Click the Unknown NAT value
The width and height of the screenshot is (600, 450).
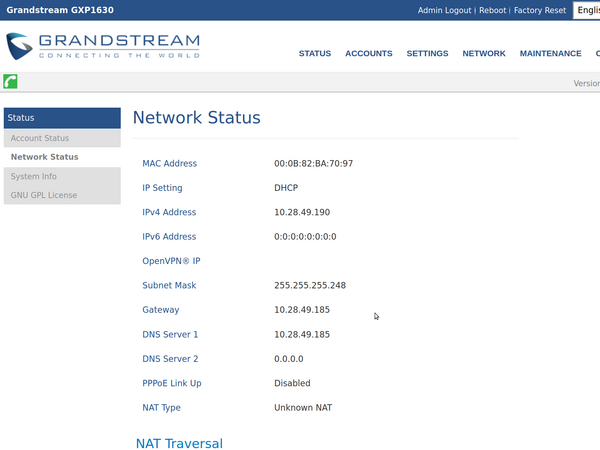[303, 408]
